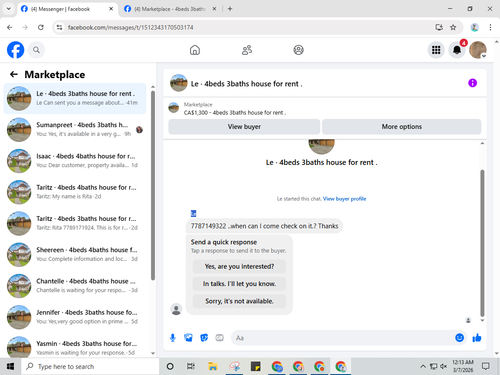This screenshot has width=500, height=375.
Task: Open Le conversation in Marketplace list
Action: pos(75,98)
